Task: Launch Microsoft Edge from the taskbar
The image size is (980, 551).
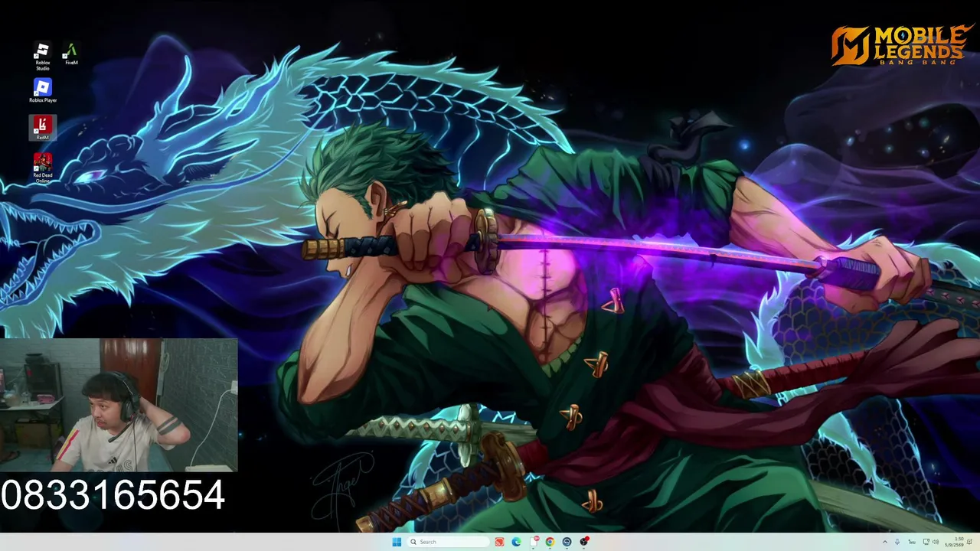Action: click(x=516, y=542)
